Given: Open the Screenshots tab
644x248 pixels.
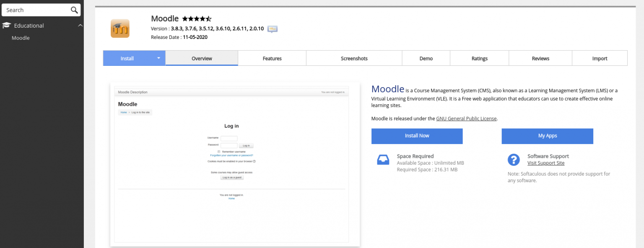Looking at the screenshot, I should click(x=354, y=58).
